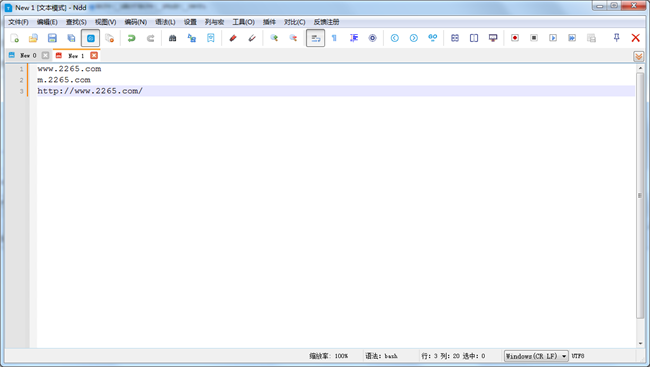Screen dimensions: 650x367
Task: Expand the tab list chevron button
Action: (x=639, y=56)
